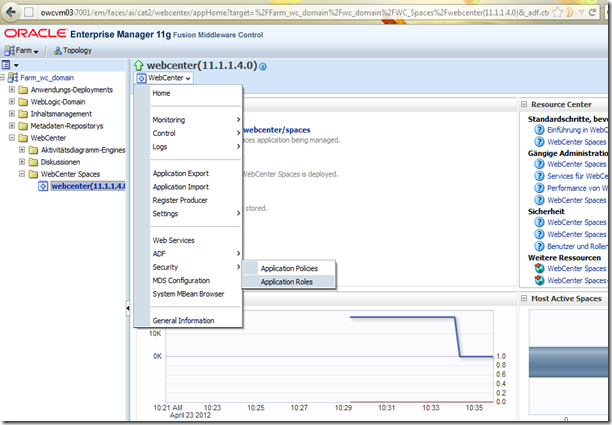Expand the Diskussionen folder
Viewport: 612px width, 425px height.
22,162
